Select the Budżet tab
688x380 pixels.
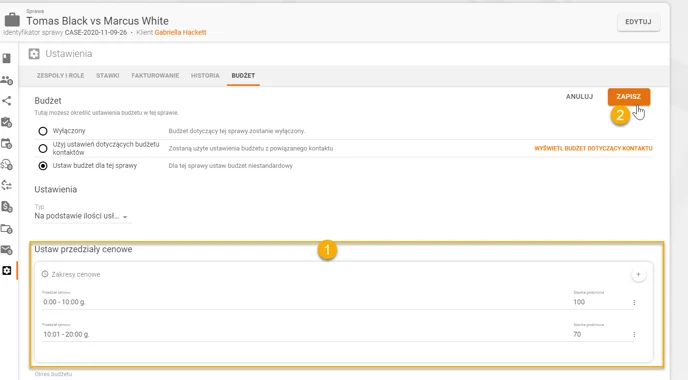pos(243,75)
